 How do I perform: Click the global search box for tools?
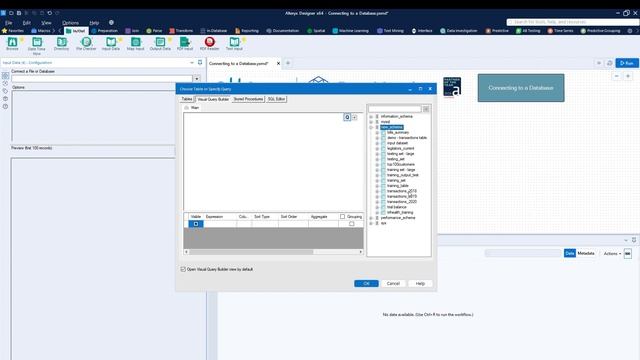pos(572,22)
